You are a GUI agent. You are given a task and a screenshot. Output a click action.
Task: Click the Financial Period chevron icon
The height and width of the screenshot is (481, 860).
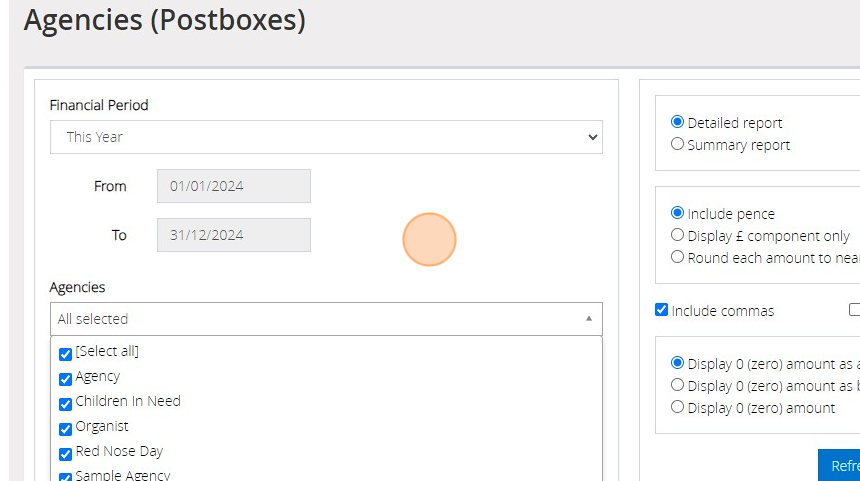pyautogui.click(x=592, y=137)
